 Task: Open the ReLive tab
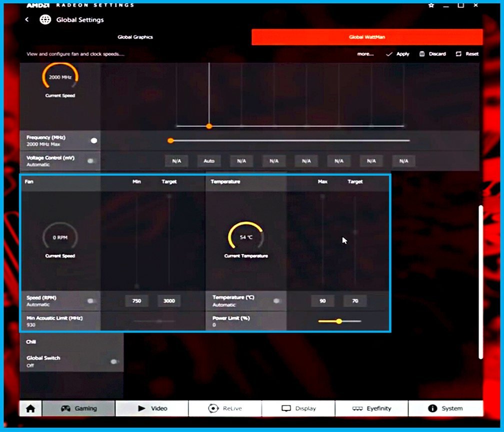tap(225, 408)
